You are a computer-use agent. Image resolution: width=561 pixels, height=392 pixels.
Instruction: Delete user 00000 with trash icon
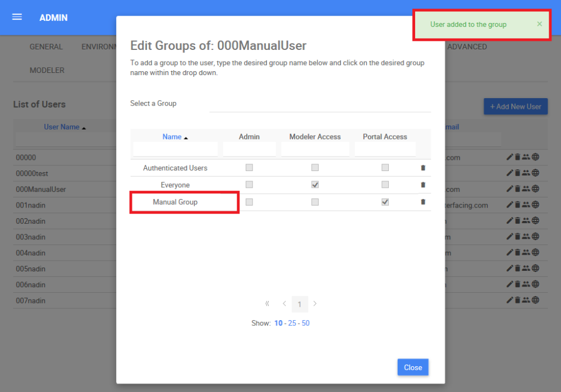tap(517, 157)
